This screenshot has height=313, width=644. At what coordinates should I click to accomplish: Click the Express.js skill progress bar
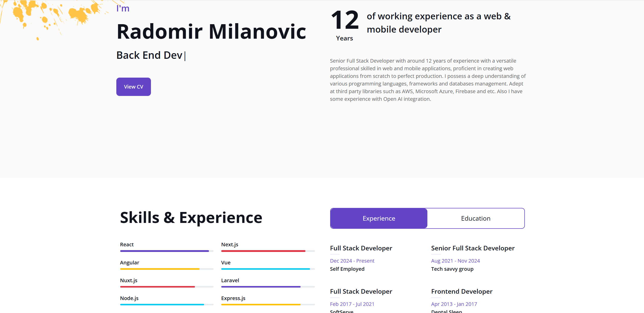[x=268, y=305]
